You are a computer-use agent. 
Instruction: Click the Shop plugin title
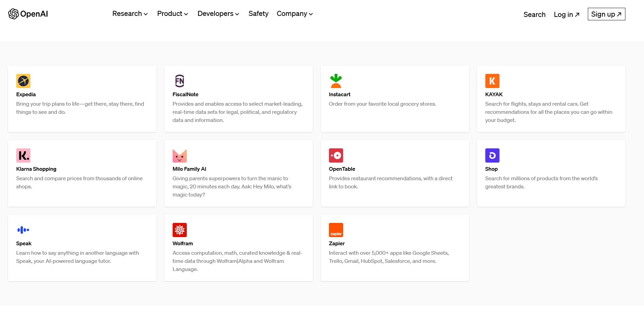point(491,169)
